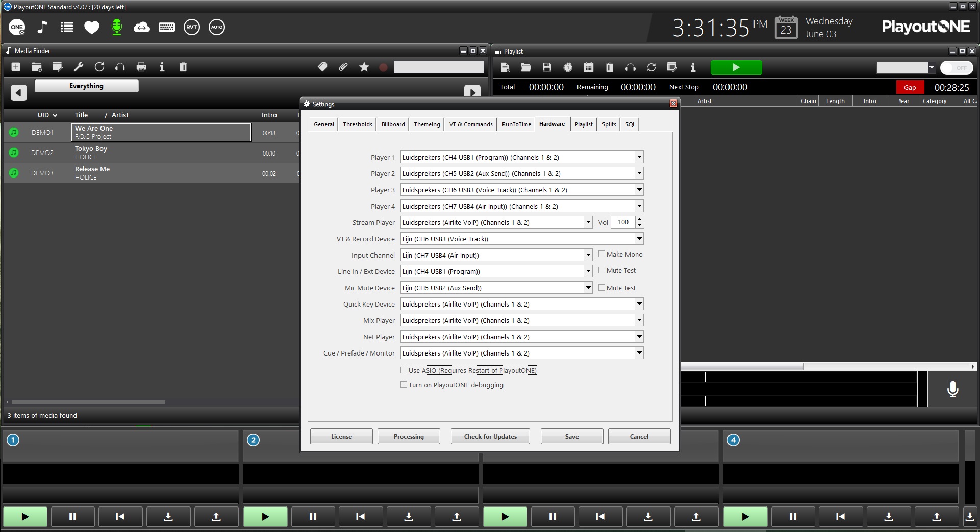Check Use ASIO option
The image size is (980, 532).
tap(404, 370)
